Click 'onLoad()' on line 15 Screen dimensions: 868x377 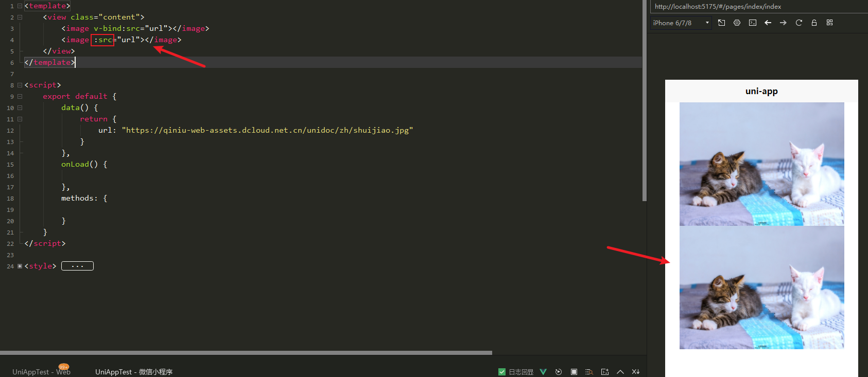point(79,164)
